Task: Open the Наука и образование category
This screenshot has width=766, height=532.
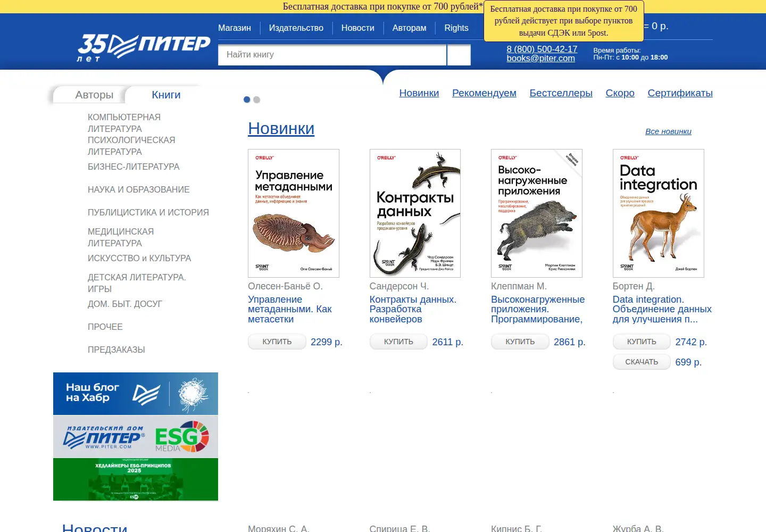Action: [139, 189]
